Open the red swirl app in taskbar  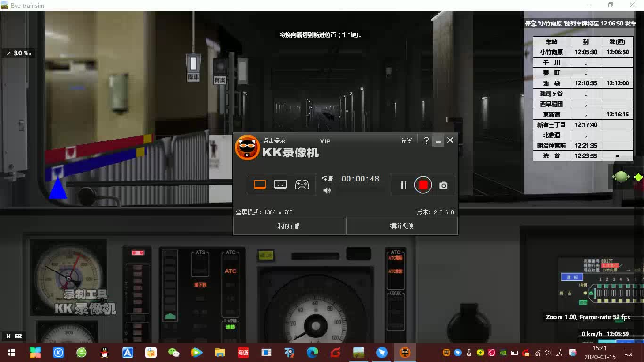click(x=335, y=353)
